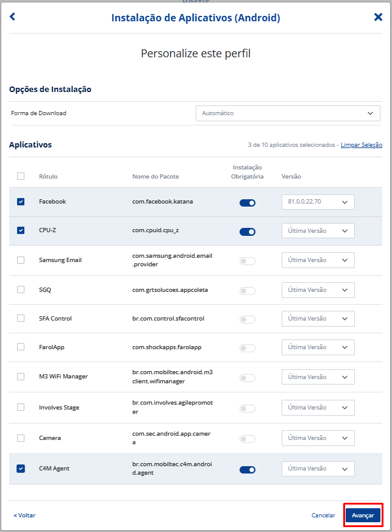The width and height of the screenshot is (392, 532).
Task: Click package name com.facebook.katana
Action: (163, 202)
